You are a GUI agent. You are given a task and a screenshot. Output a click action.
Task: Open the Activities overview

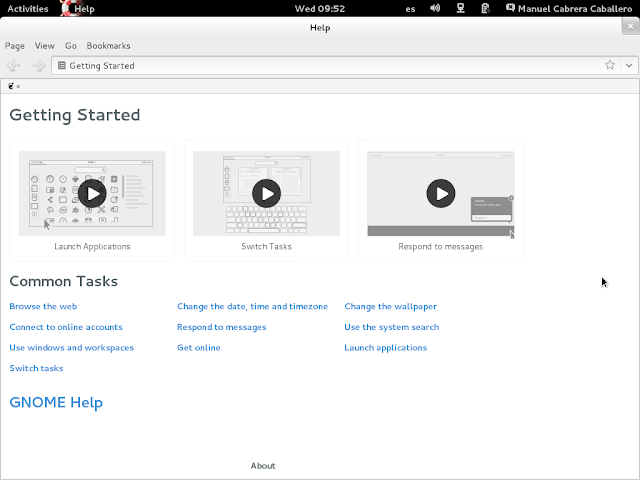pos(28,9)
